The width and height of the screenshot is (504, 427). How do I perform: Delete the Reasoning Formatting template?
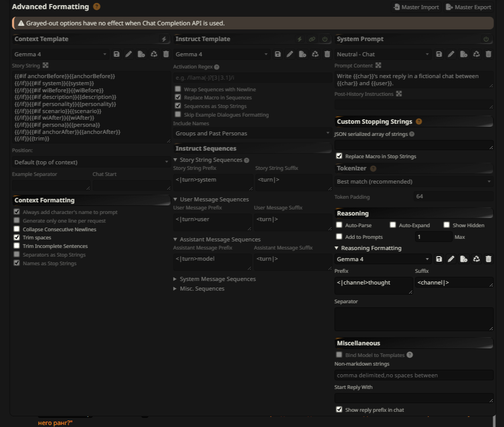tap(489, 259)
